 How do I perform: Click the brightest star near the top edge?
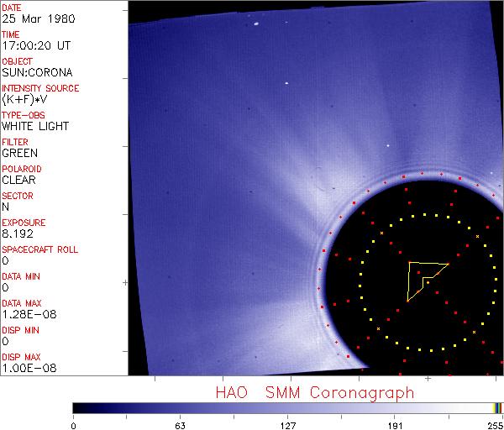point(256,24)
